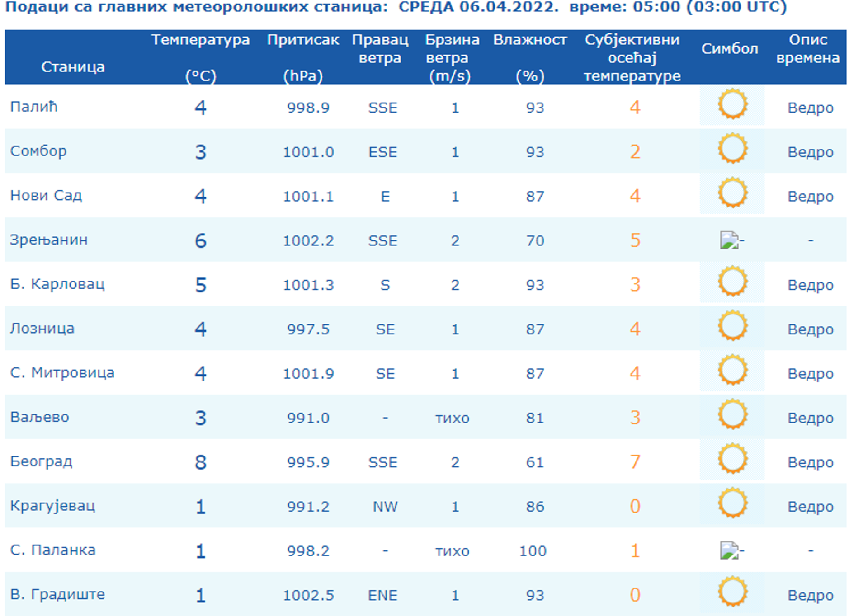Viewport: 868px width, 616px height.
Task: Click the sunny icon in Лозница row
Action: point(732,326)
